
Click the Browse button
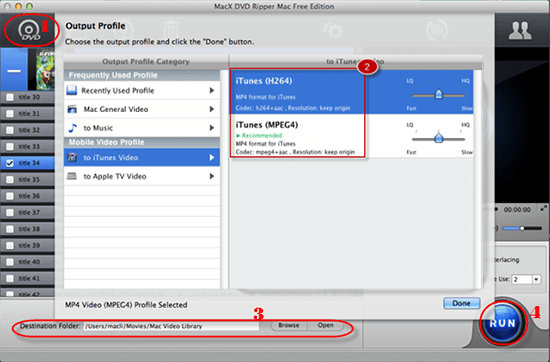pyautogui.click(x=289, y=326)
